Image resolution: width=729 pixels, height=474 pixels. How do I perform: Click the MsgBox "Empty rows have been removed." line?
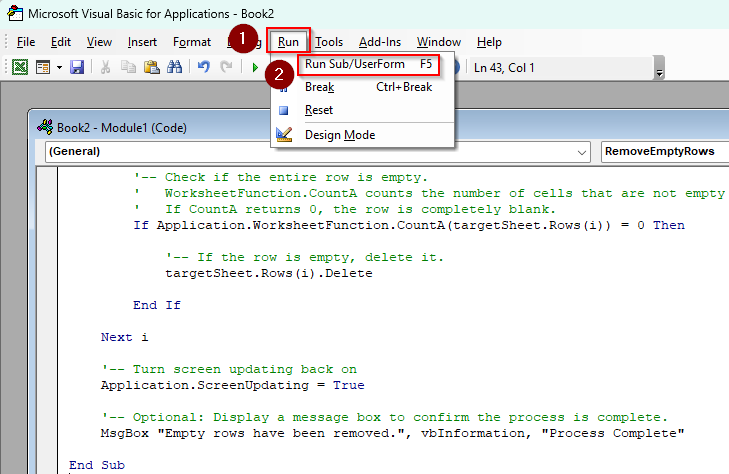[x=392, y=433]
